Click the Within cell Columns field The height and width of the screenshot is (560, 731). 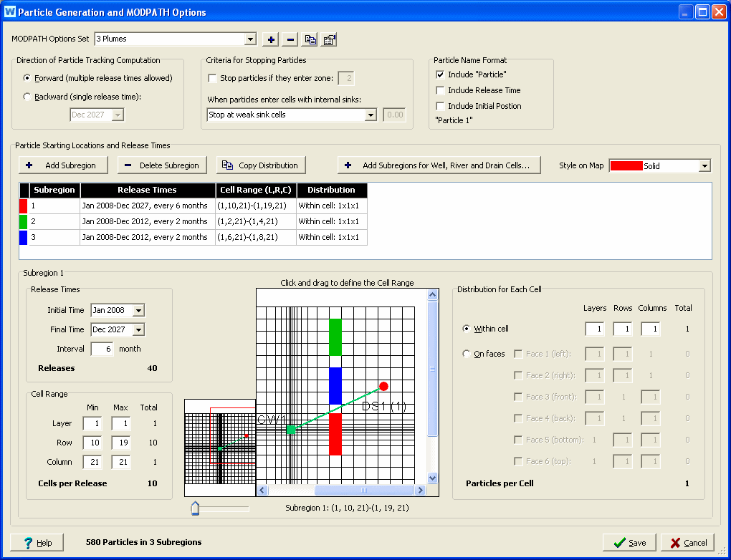point(650,329)
